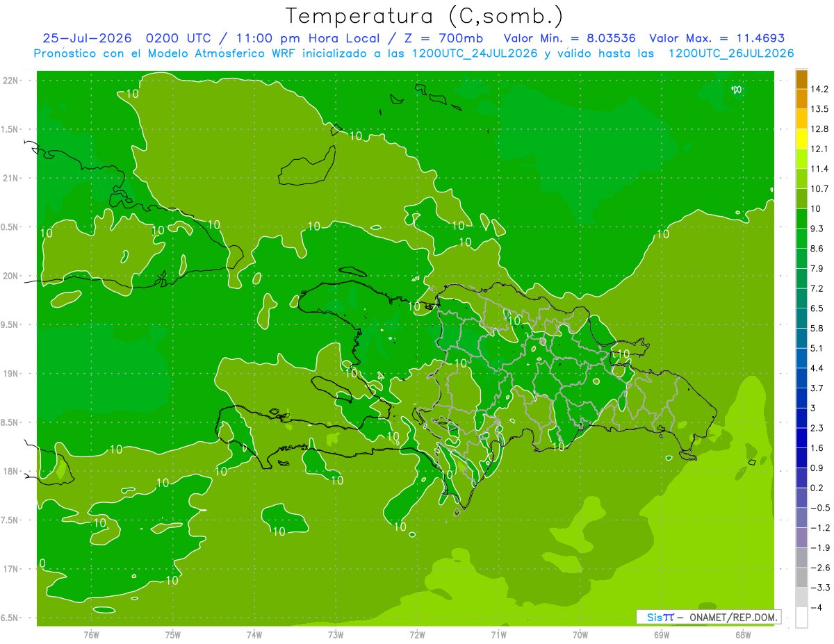Image resolution: width=834 pixels, height=644 pixels.
Task: Click the 10.7 value on the color scale
Action: [x=819, y=189]
